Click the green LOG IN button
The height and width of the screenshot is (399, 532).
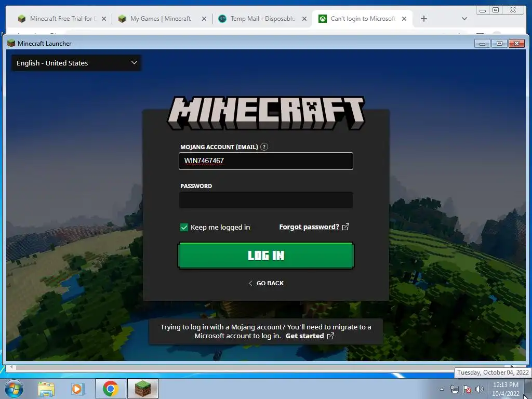coord(265,256)
